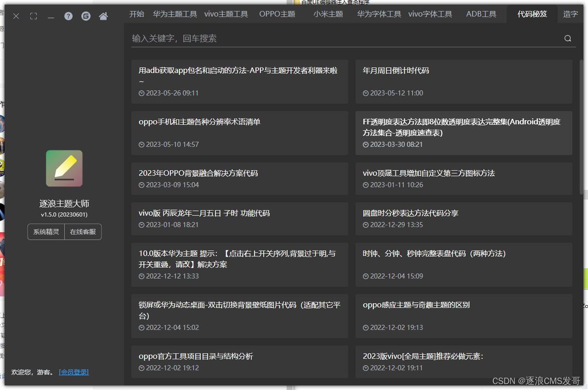Click date text 2023-05-26 09:11
Viewport: 588px width, 390px height.
[172, 93]
